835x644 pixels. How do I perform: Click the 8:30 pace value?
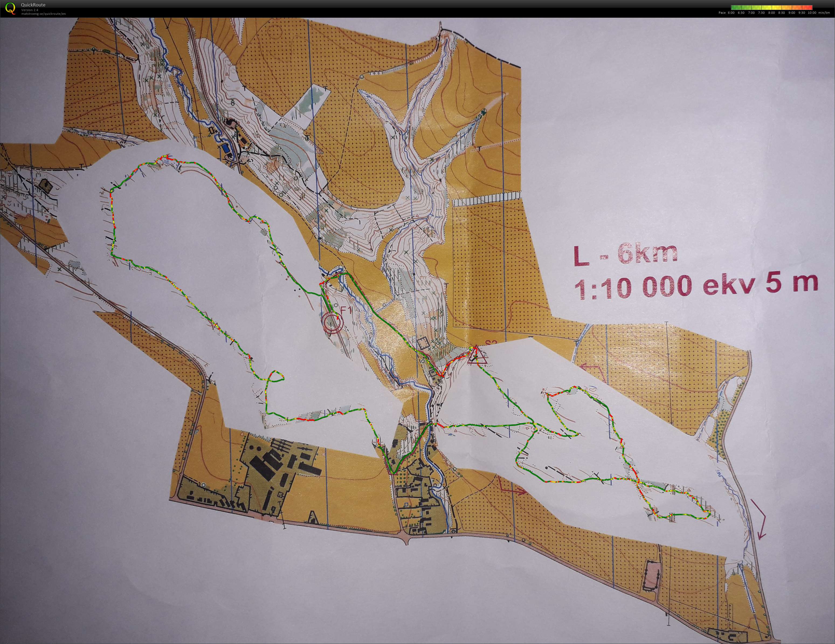781,13
